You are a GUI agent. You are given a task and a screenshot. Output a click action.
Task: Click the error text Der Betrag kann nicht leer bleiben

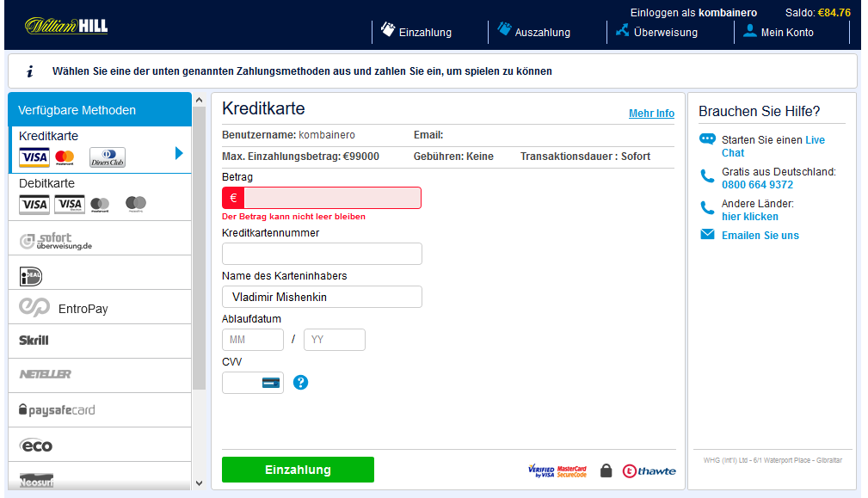click(293, 217)
